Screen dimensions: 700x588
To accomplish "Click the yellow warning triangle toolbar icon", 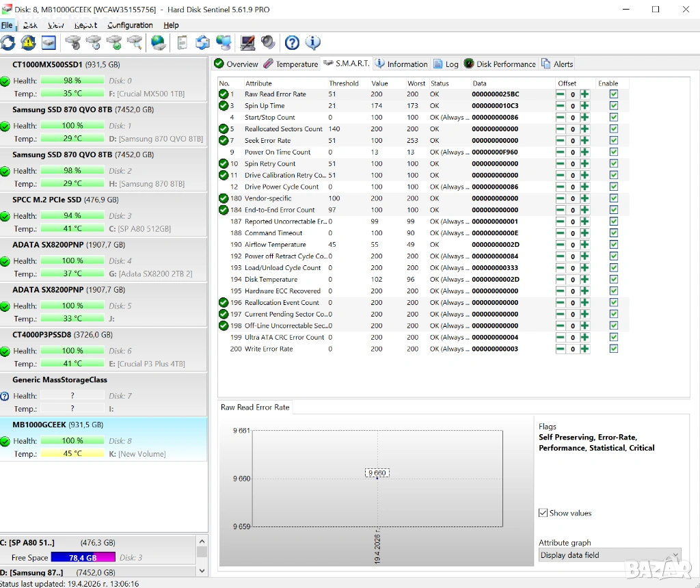I will tap(28, 43).
